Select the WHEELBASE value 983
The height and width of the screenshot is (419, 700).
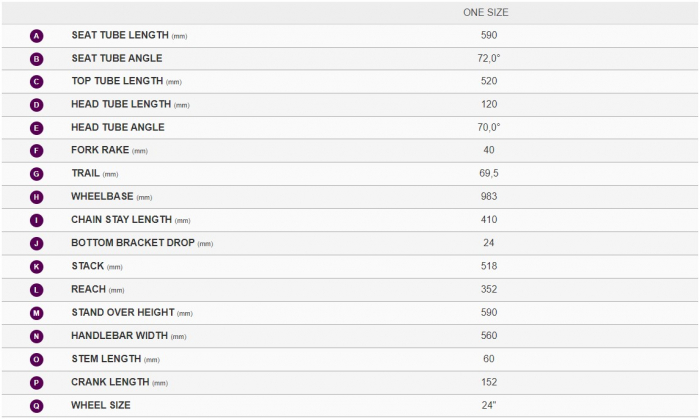[x=489, y=196]
